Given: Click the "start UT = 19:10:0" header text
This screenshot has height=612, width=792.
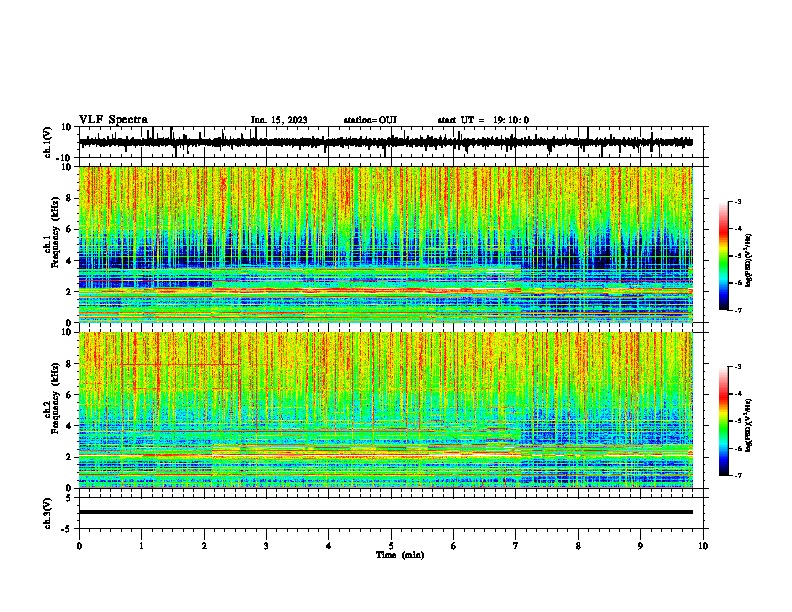Looking at the screenshot, I should pyautogui.click(x=483, y=120).
